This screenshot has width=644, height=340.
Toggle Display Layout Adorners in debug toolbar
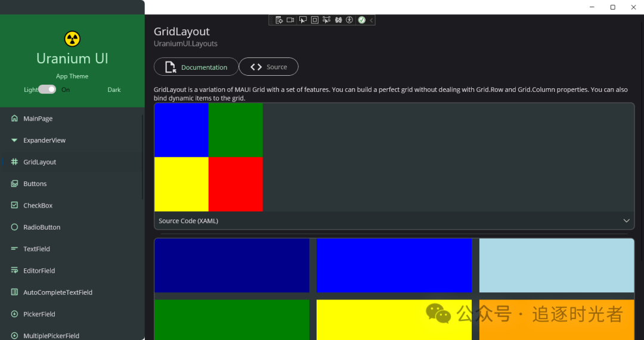(315, 20)
